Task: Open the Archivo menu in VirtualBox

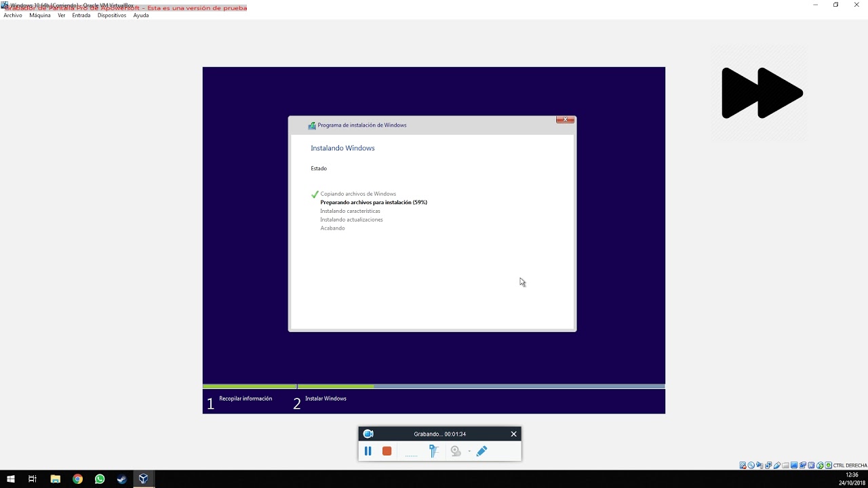Action: pyautogui.click(x=13, y=15)
